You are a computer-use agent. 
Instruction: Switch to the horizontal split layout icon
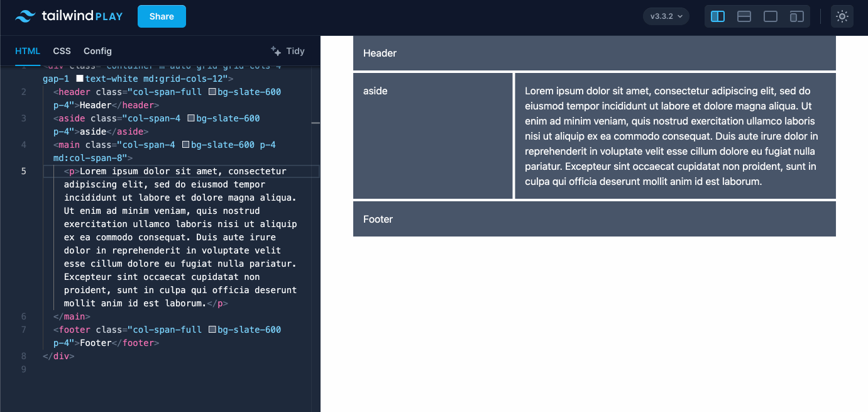[x=744, y=16]
